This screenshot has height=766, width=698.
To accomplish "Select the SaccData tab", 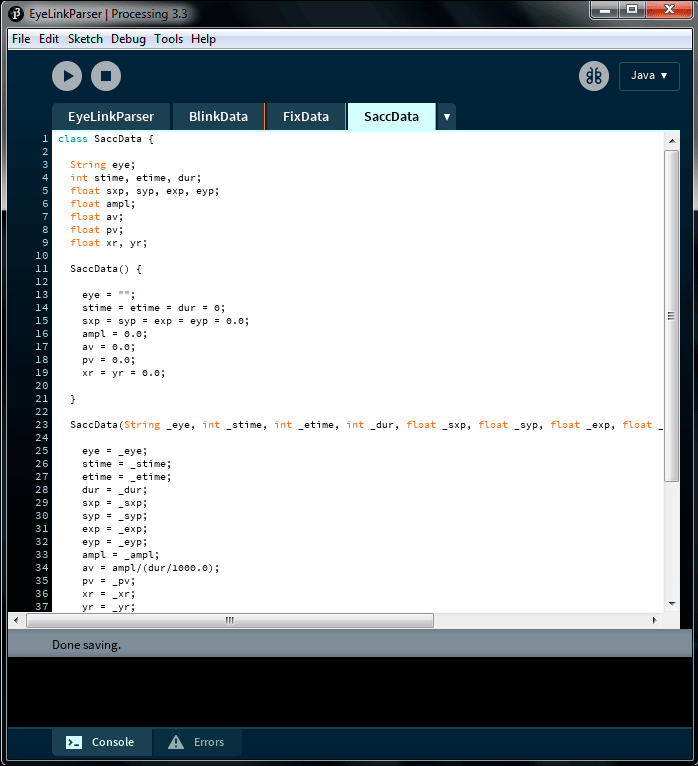I will click(391, 117).
